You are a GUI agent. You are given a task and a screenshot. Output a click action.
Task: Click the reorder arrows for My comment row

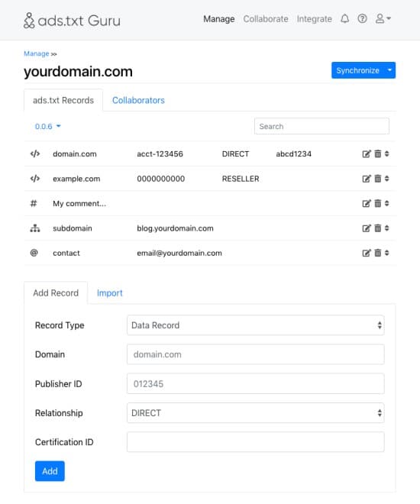[386, 203]
